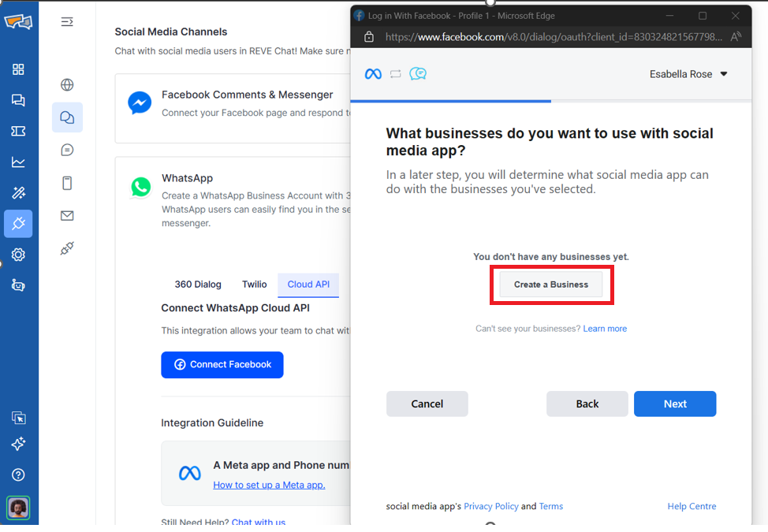Screen dimensions: 768x532
Task: Switch to the Twilio tab
Action: coord(254,285)
